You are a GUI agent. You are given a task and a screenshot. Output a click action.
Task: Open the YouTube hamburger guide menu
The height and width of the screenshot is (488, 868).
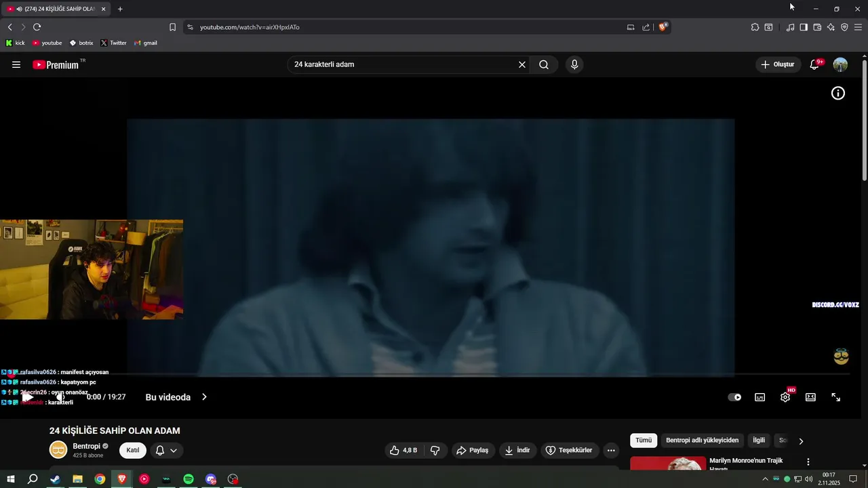(16, 64)
